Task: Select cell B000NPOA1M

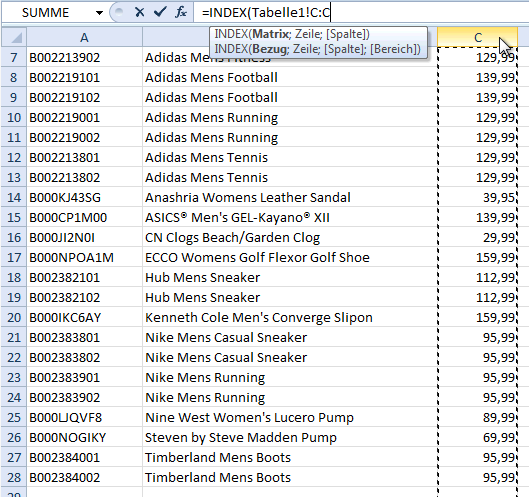Action: click(x=84, y=257)
